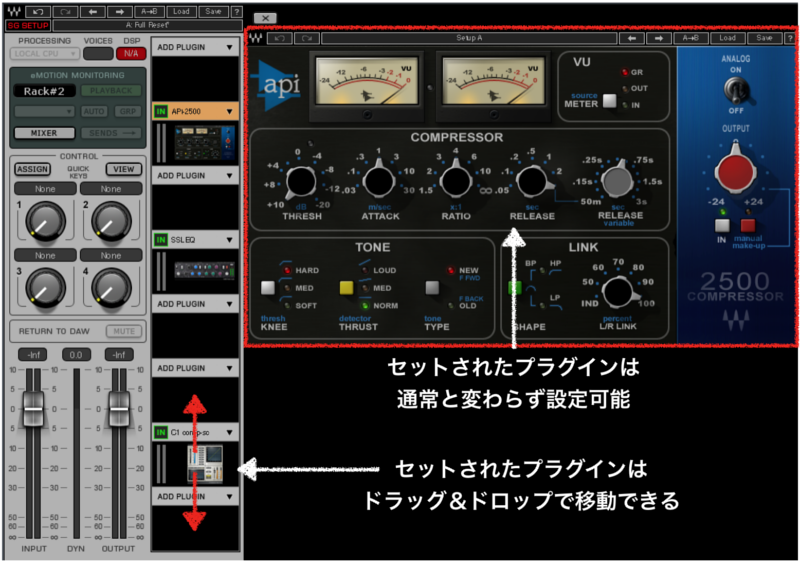Open the API-2500 slot menu arrow
Viewport: 800px width, 565px height.
(x=230, y=111)
